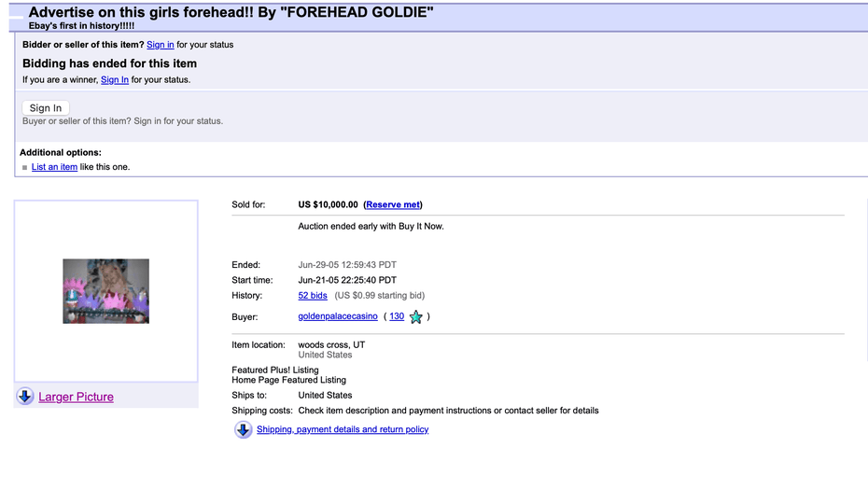
Task: Click Sign In link in winner status line
Action: [114, 80]
